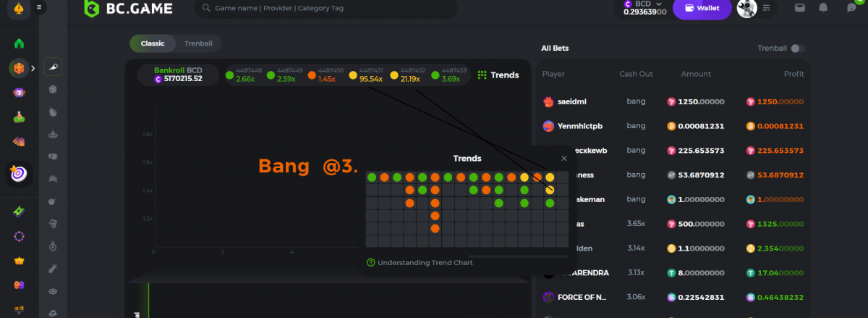Switch to the Trenball tab
Screen dimensions: 868x318
point(197,43)
